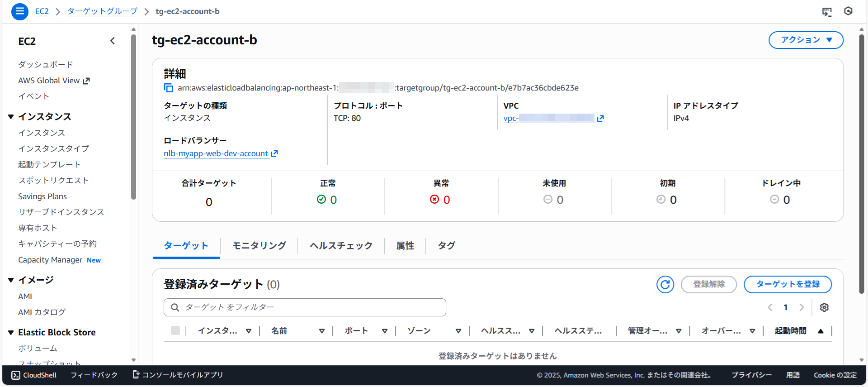This screenshot has width=868, height=387.
Task: Collapse the インスタンス sidebar section
Action: (x=11, y=117)
